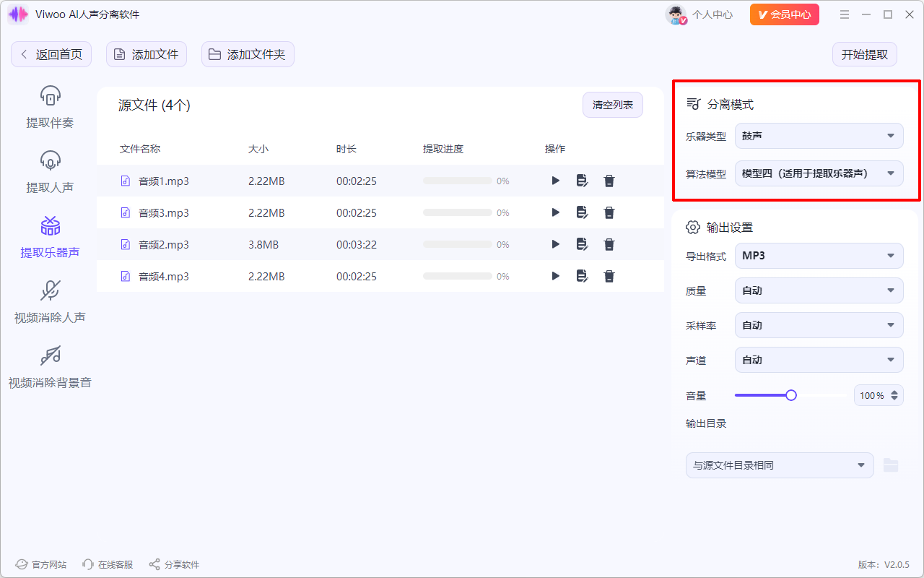
Task: Visit the 官方网站 link
Action: (x=41, y=564)
